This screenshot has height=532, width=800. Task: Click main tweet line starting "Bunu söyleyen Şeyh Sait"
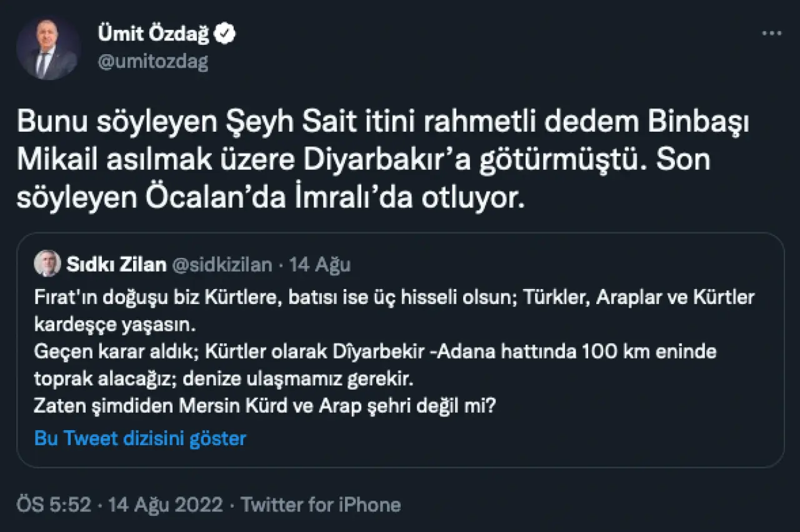pyautogui.click(x=382, y=123)
